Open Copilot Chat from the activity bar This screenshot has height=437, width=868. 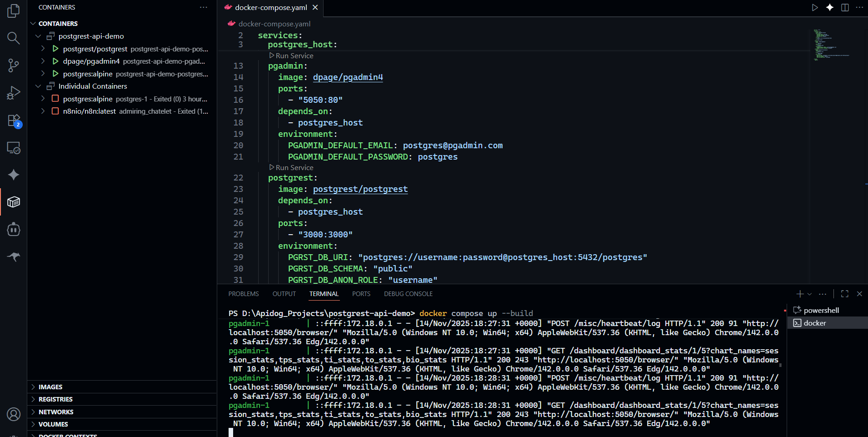[x=13, y=175]
